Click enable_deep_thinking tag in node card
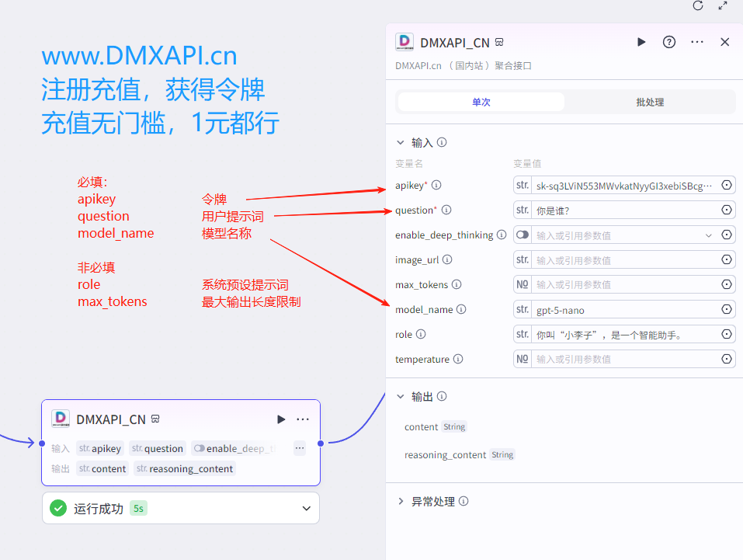Screen dimensions: 743x560 pyautogui.click(x=234, y=448)
